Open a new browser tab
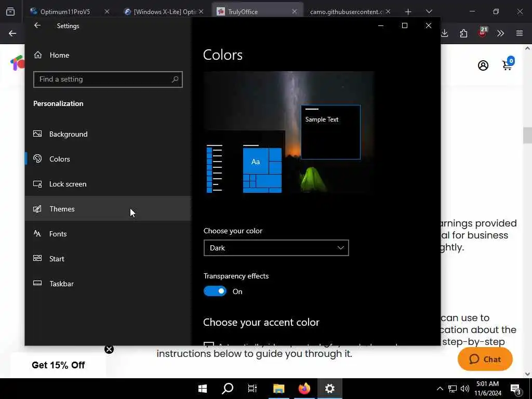Image resolution: width=532 pixels, height=399 pixels. pyautogui.click(x=408, y=12)
